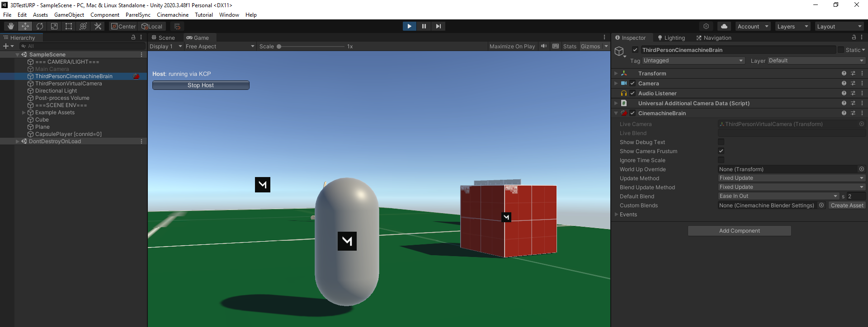Open Transform component help
Viewport: 868px width, 327px height.
pyautogui.click(x=844, y=73)
